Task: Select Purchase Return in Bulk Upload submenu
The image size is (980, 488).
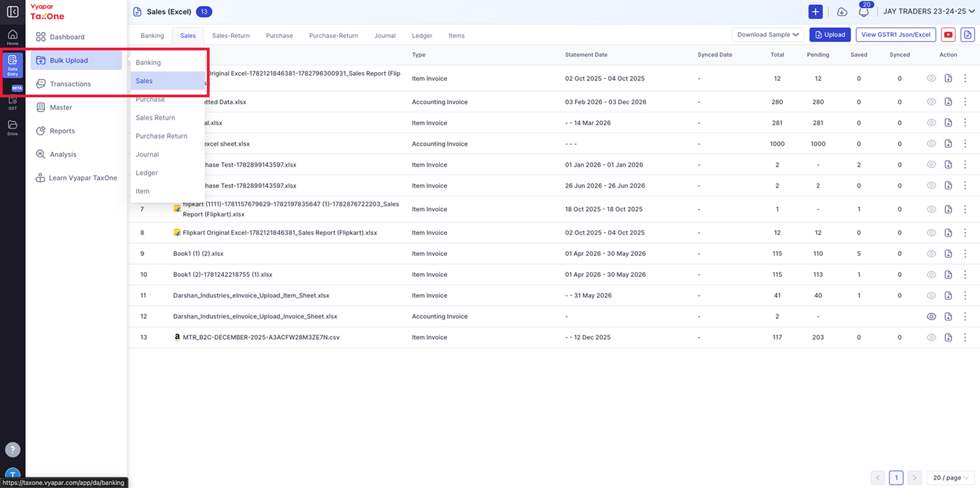Action: [x=167, y=136]
